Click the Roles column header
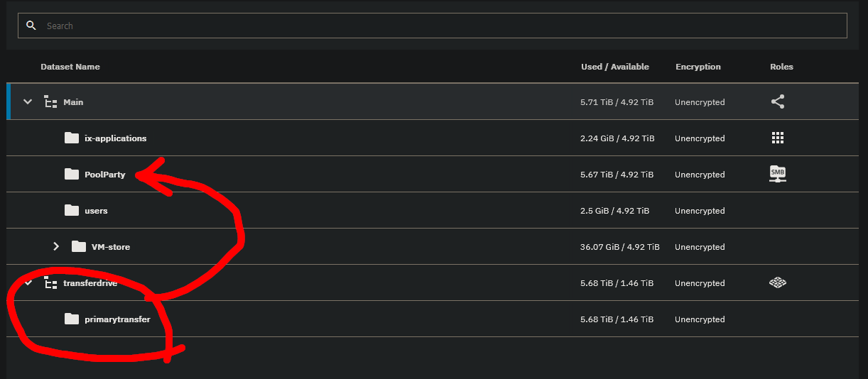 [781, 67]
